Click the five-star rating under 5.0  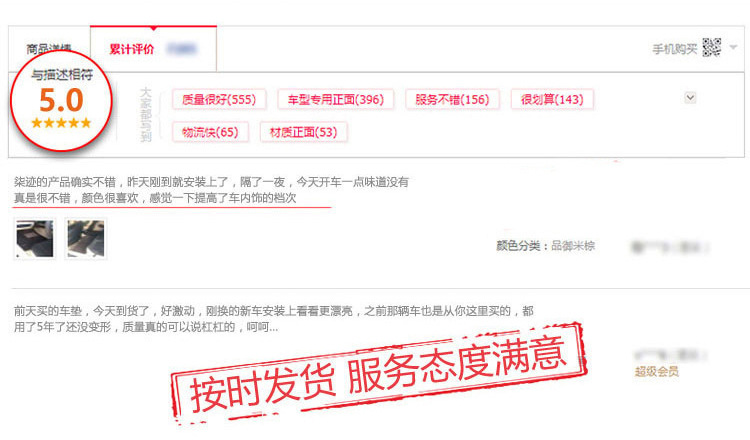pyautogui.click(x=61, y=123)
